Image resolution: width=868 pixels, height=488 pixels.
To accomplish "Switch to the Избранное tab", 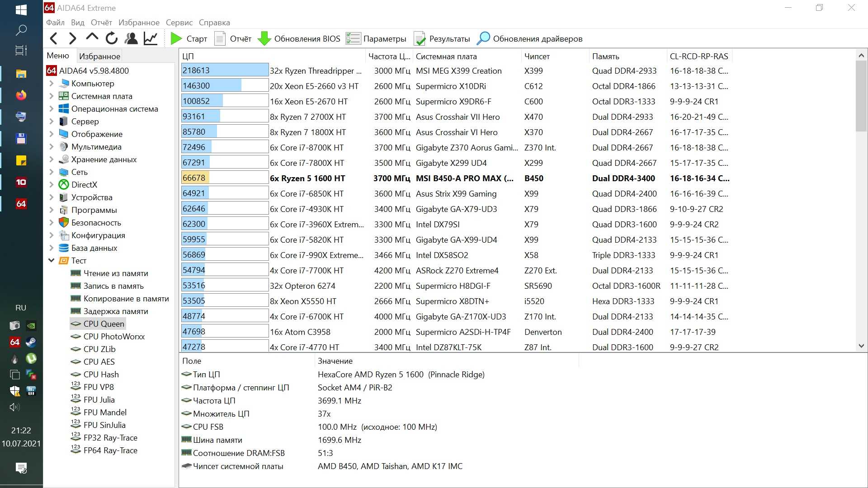I will coord(99,56).
